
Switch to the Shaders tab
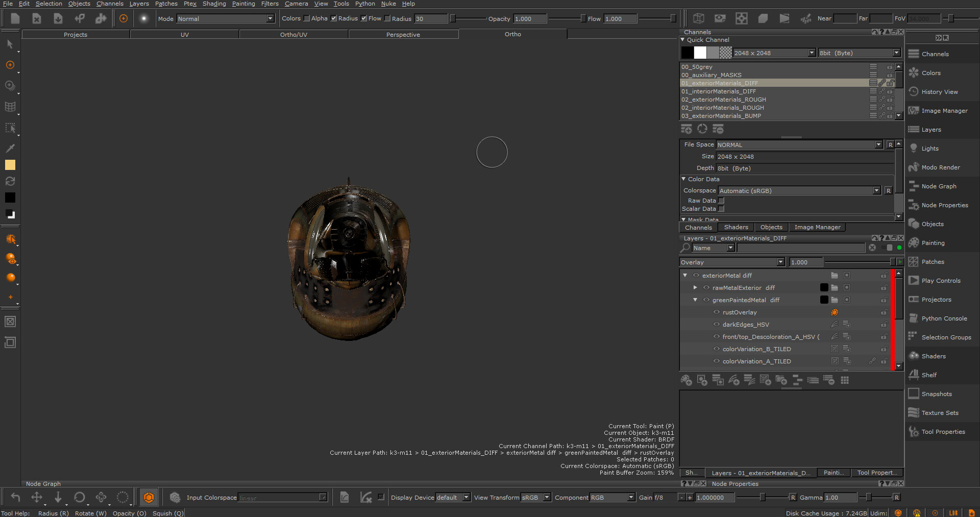(x=736, y=228)
